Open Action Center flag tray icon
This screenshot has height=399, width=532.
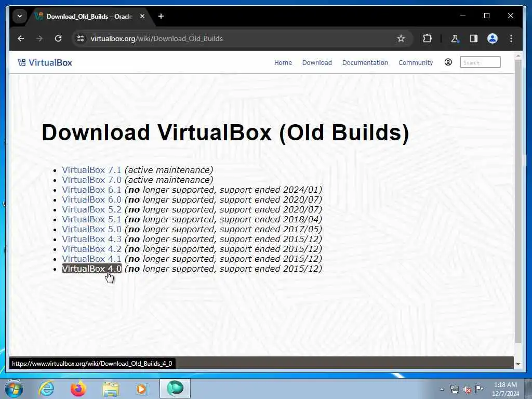(479, 389)
